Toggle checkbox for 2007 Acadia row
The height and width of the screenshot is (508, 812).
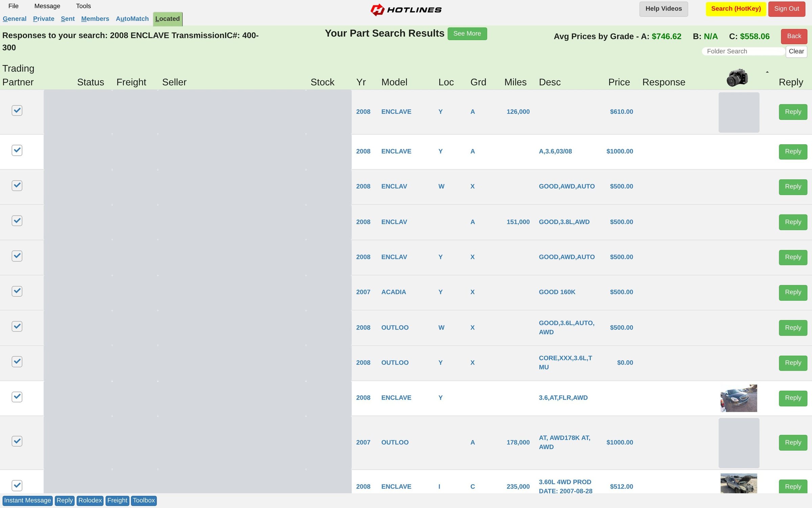tap(17, 291)
